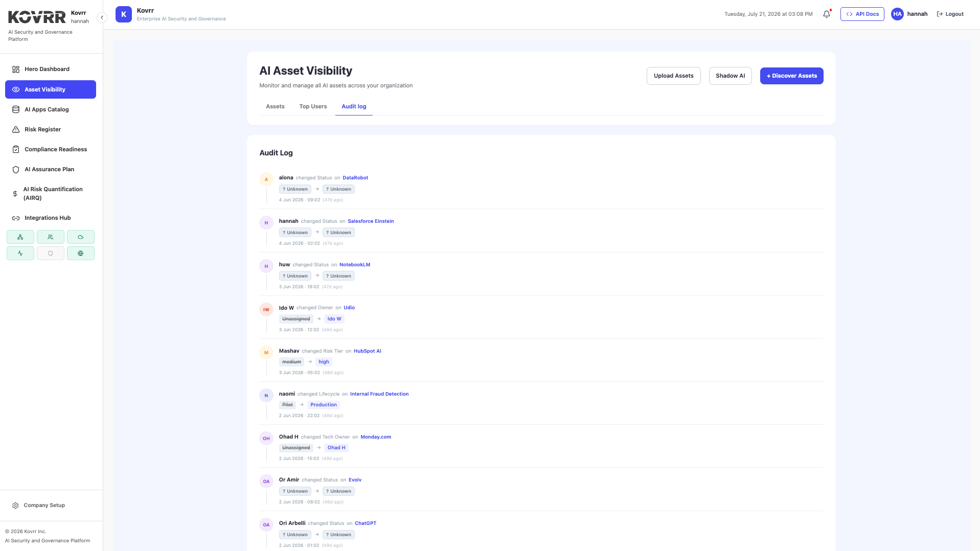
Task: Click Upload Assets button
Action: 673,76
